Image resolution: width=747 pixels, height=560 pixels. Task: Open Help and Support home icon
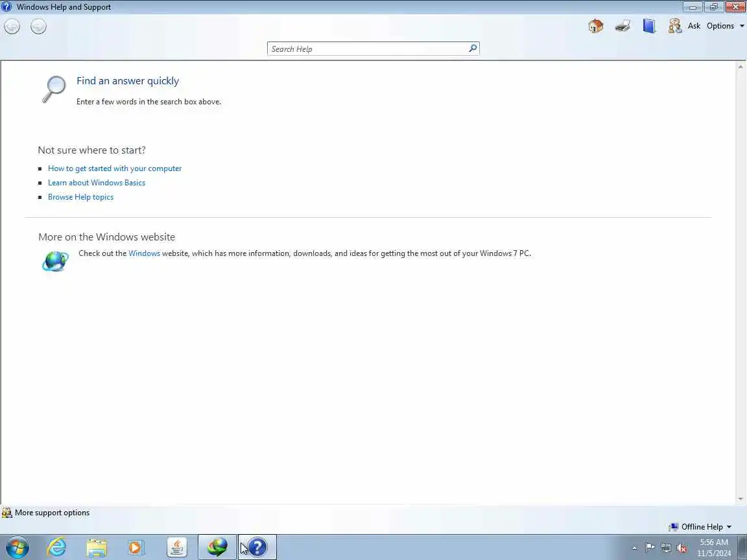click(595, 26)
